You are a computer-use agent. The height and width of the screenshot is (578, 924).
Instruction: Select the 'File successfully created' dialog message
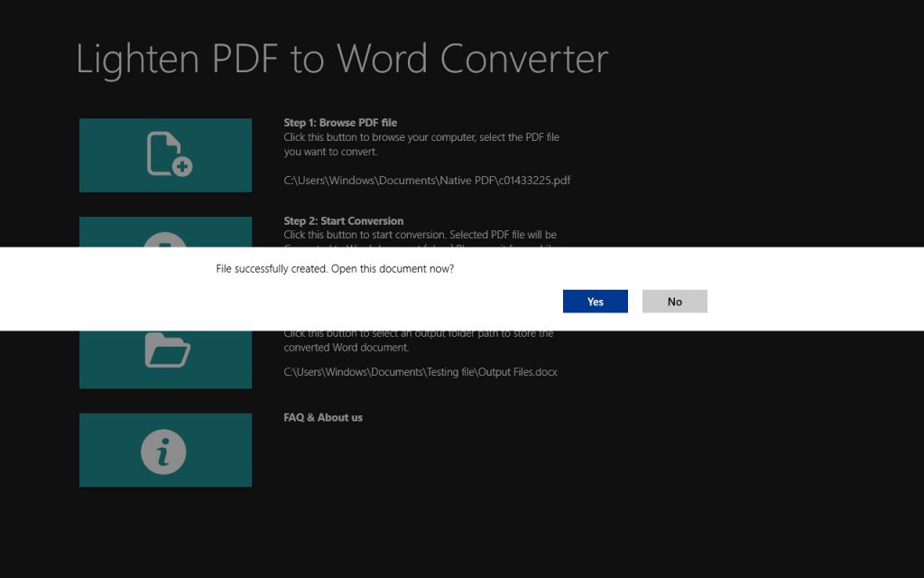[335, 269]
